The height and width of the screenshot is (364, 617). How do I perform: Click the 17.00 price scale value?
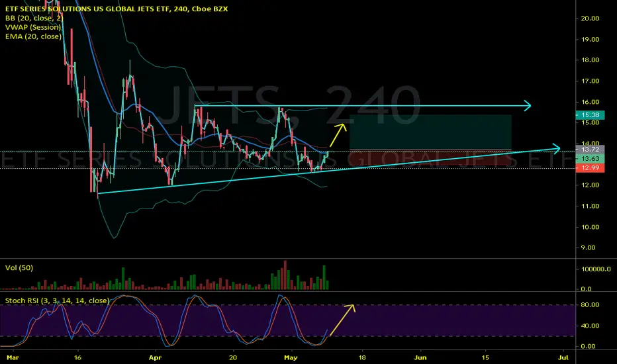(591, 81)
